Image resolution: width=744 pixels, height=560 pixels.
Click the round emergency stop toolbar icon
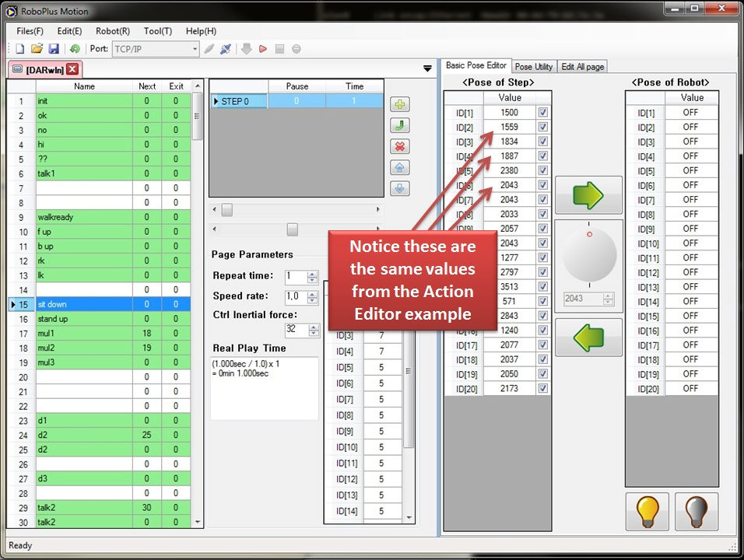[296, 49]
